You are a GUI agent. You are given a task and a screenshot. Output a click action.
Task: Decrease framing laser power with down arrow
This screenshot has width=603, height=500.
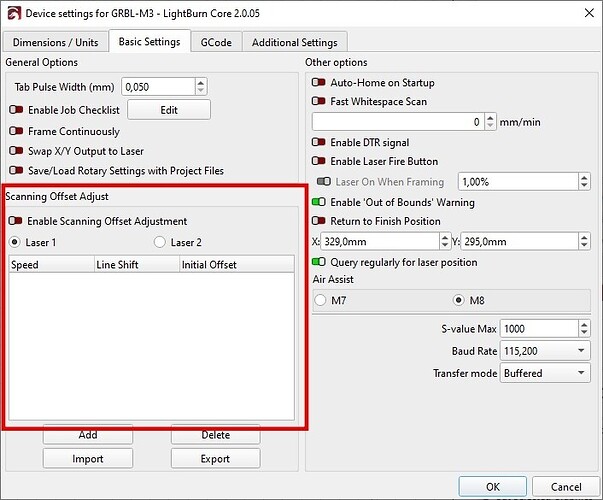click(584, 186)
